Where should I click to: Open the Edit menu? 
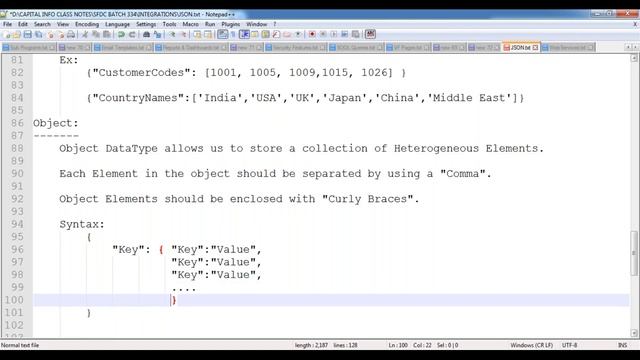pyautogui.click(x=23, y=24)
